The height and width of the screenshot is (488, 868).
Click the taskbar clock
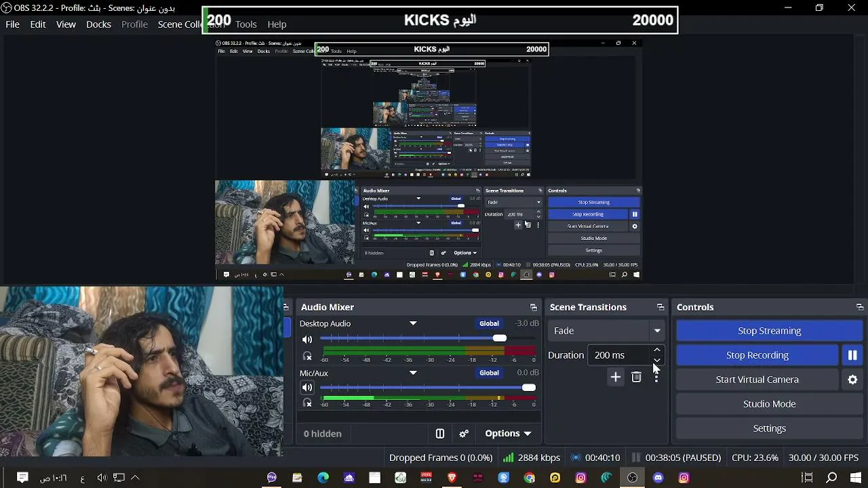(53, 478)
